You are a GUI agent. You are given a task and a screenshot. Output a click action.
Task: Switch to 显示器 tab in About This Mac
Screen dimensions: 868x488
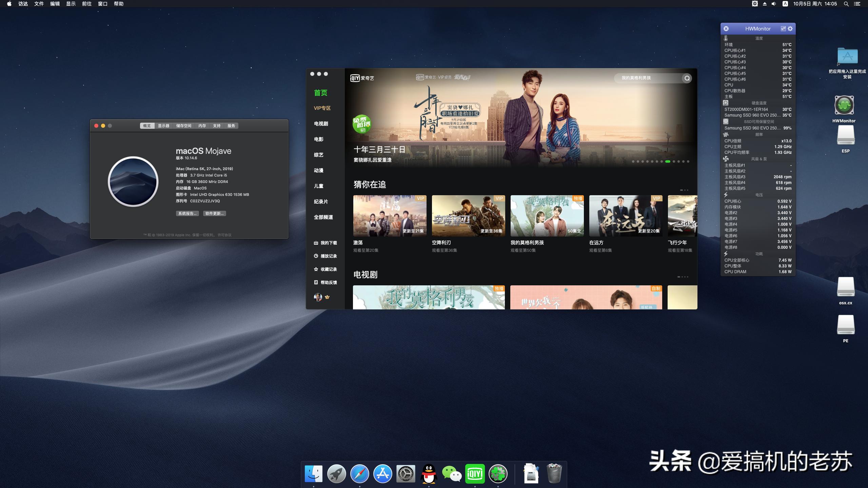pos(163,126)
